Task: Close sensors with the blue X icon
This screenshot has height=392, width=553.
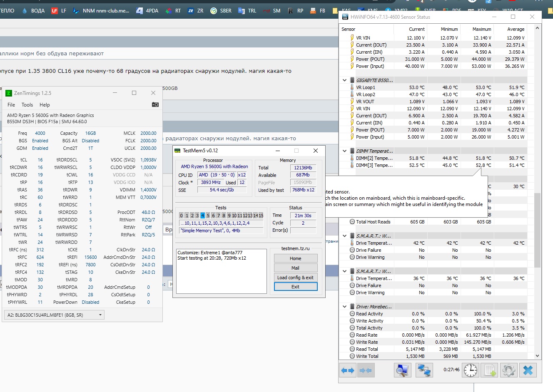Action: click(x=528, y=370)
